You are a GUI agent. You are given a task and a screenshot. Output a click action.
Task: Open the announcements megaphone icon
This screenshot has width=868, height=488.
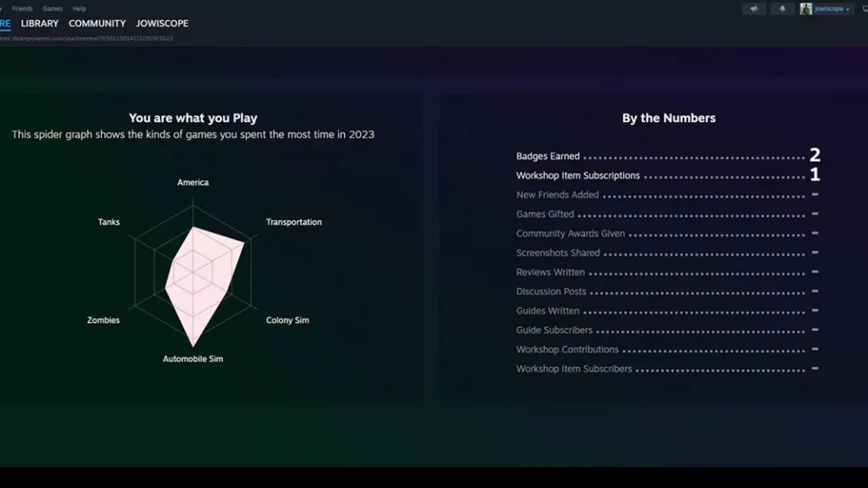click(754, 8)
